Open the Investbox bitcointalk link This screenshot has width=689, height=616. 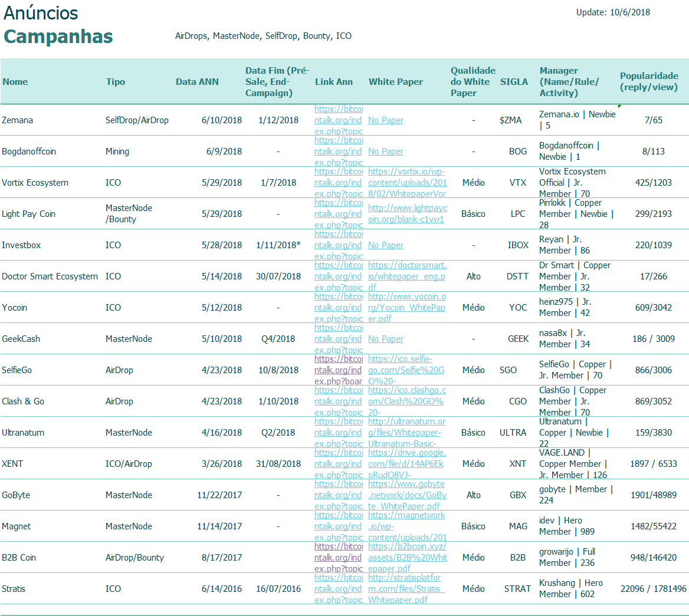click(x=339, y=245)
